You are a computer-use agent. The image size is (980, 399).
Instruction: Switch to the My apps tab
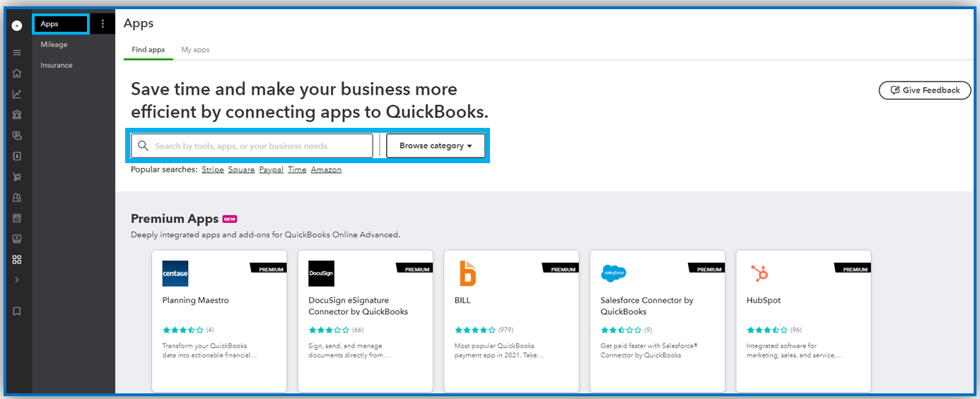[195, 50]
